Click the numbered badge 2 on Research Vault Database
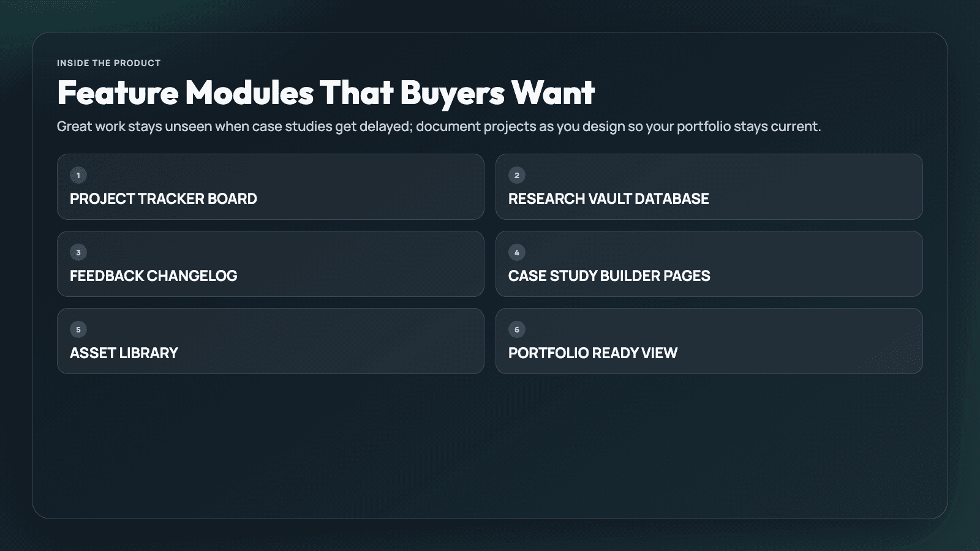The width and height of the screenshot is (980, 551). tap(516, 174)
